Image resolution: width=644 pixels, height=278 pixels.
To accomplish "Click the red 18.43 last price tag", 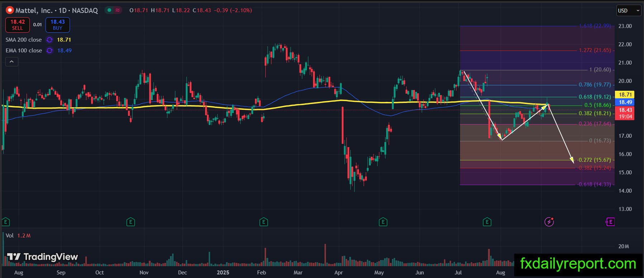I will tap(625, 113).
